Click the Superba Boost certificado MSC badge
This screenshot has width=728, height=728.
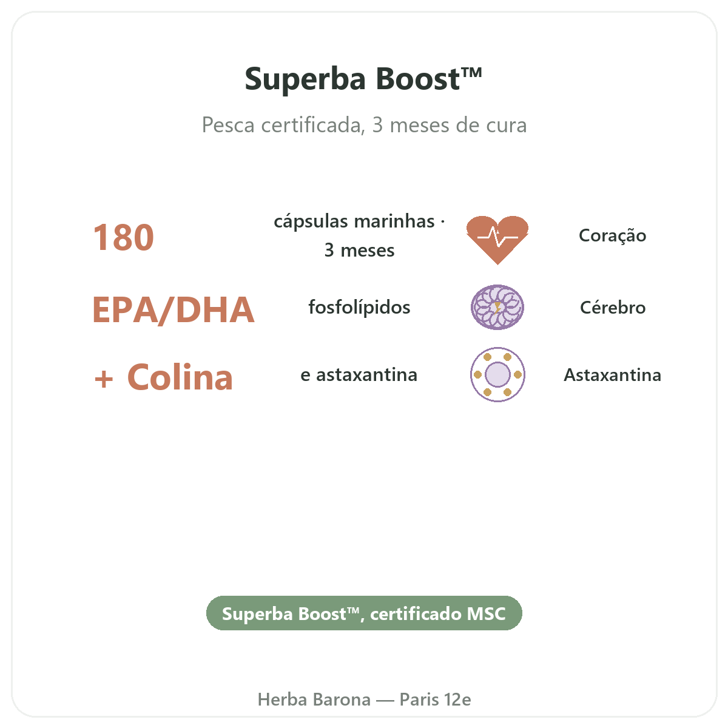pos(364,613)
